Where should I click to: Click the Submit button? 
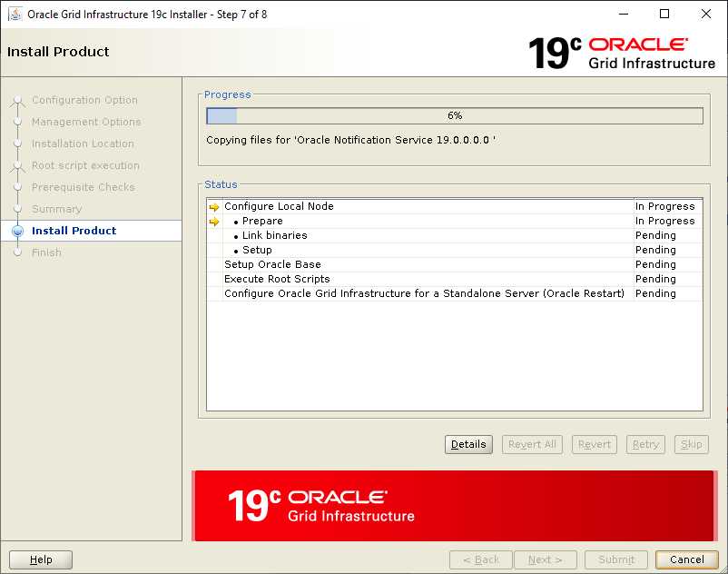[616, 559]
